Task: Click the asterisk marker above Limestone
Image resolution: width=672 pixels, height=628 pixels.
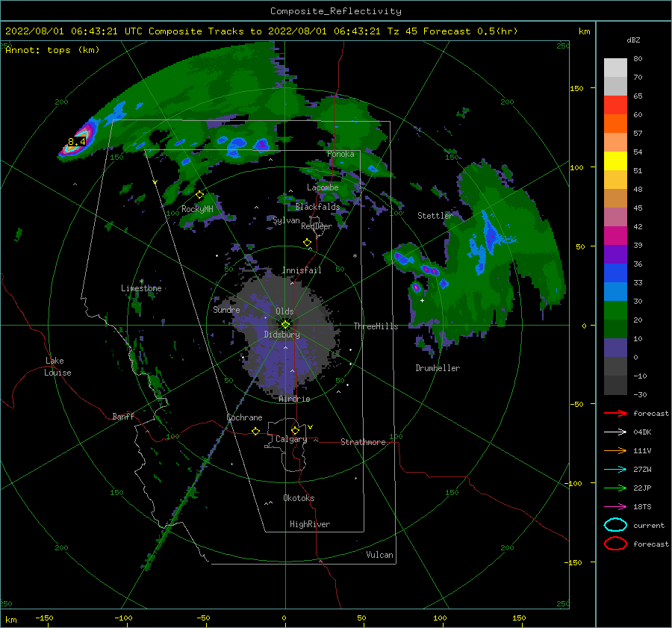Action: 141,282
